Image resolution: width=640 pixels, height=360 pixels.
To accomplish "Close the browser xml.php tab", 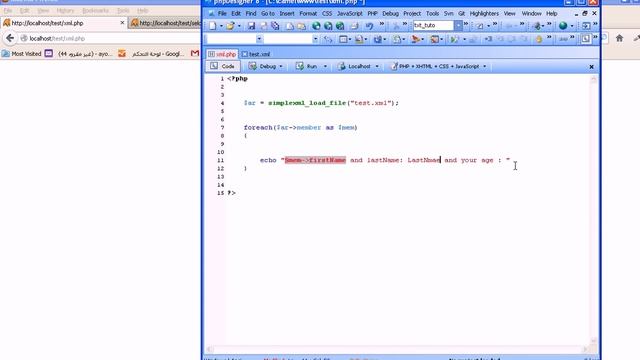I will [122, 23].
